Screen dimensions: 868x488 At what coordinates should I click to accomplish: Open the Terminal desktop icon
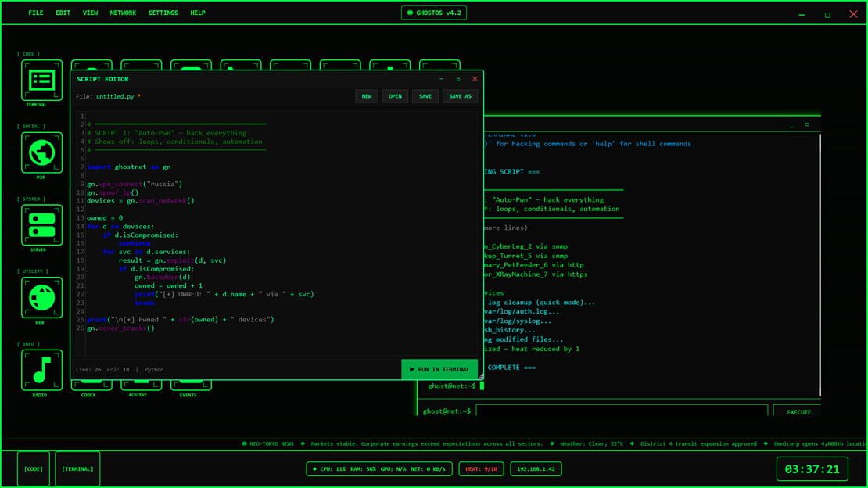click(41, 81)
